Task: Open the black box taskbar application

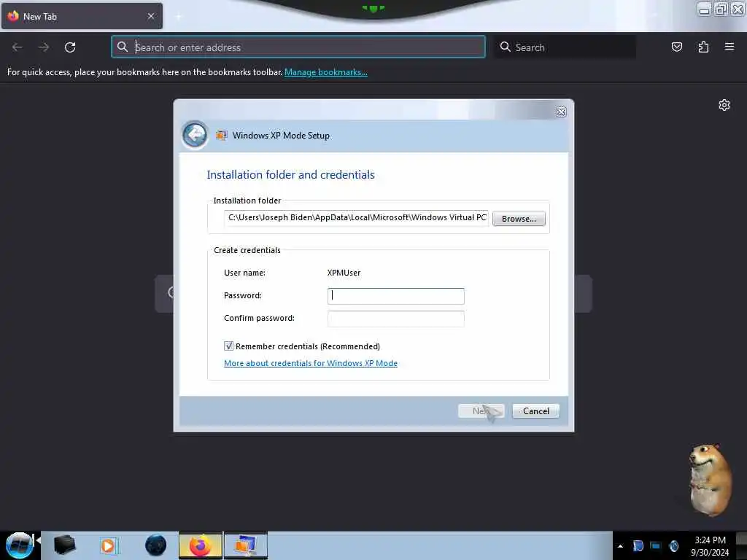Action: point(65,545)
